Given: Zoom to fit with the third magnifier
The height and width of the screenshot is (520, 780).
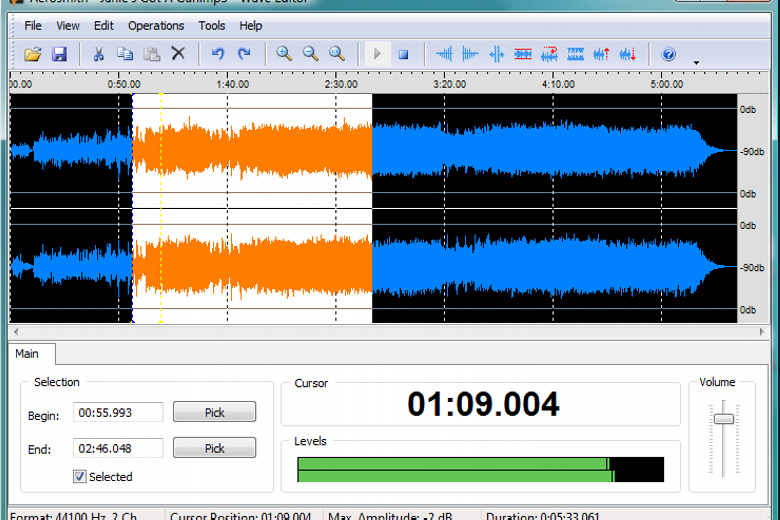Looking at the screenshot, I should (337, 54).
